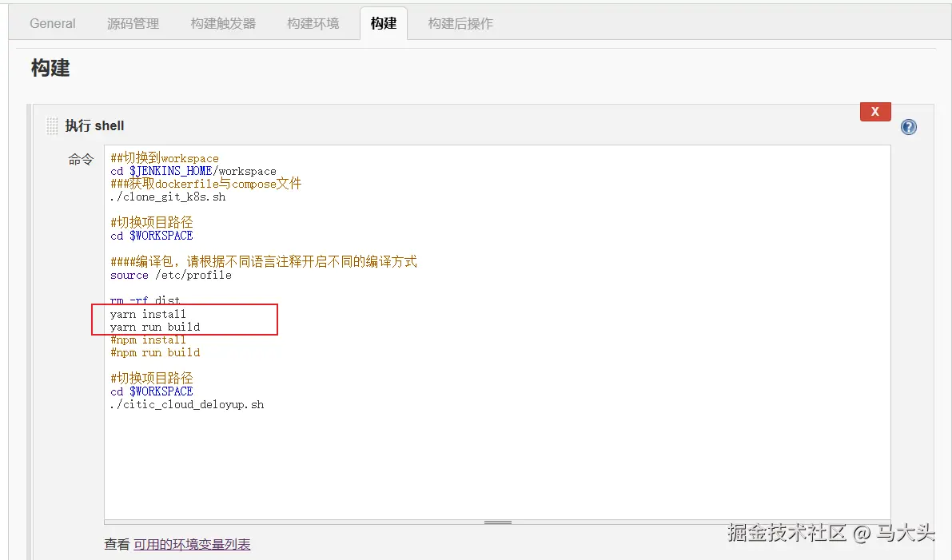Open the 构建触发器 tab
Screen dimensions: 952x560
coord(223,23)
